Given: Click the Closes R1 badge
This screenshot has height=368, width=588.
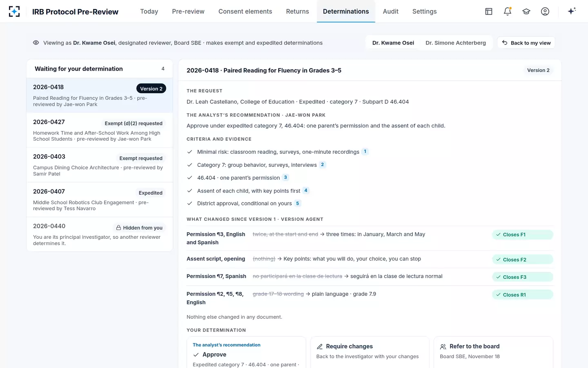Looking at the screenshot, I should click(x=522, y=295).
